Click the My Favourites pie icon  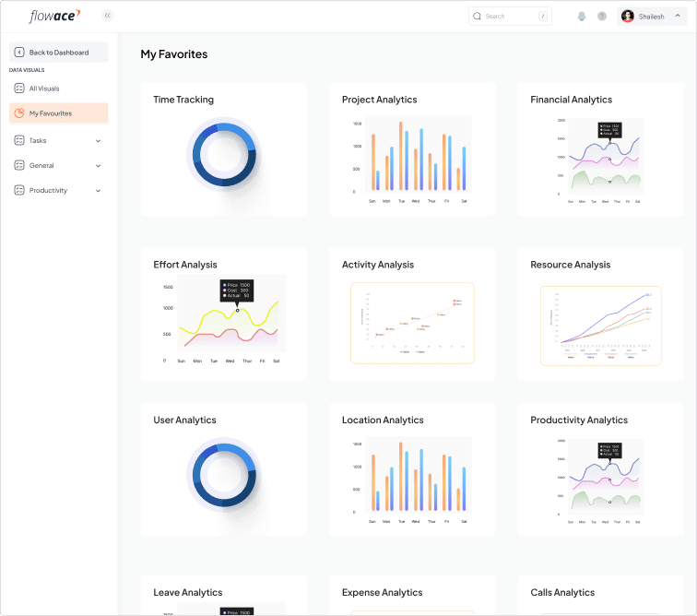(x=19, y=113)
